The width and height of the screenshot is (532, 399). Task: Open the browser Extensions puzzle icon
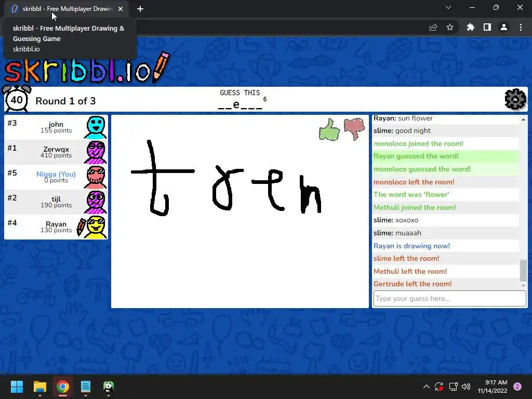point(470,27)
